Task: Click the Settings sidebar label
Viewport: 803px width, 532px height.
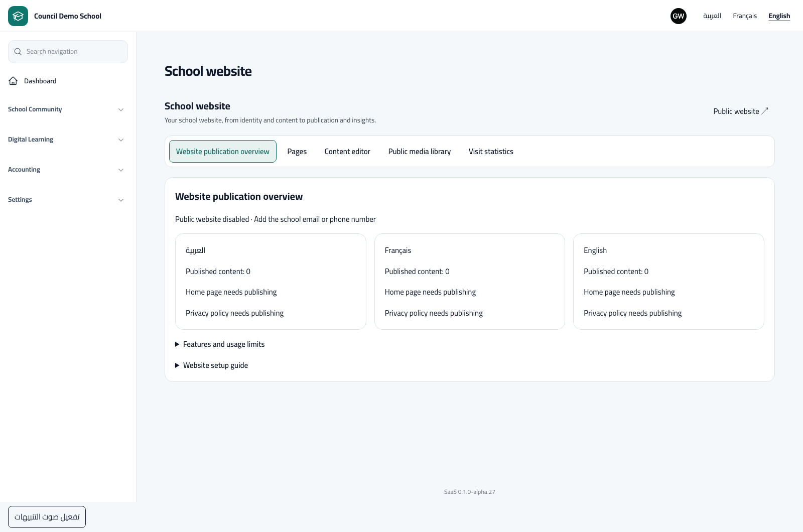Action: click(20, 200)
